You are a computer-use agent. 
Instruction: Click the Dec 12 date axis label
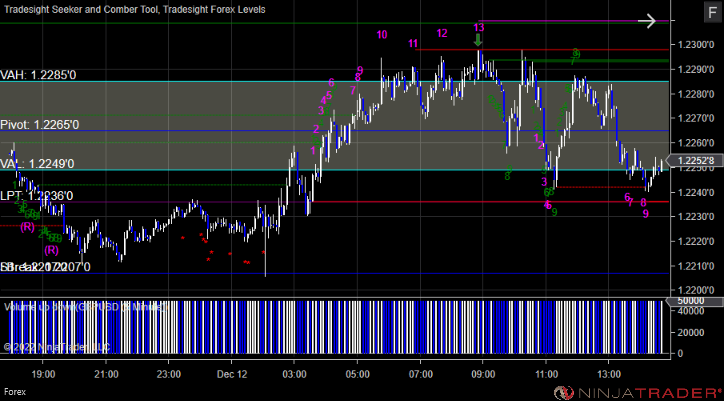coord(232,373)
